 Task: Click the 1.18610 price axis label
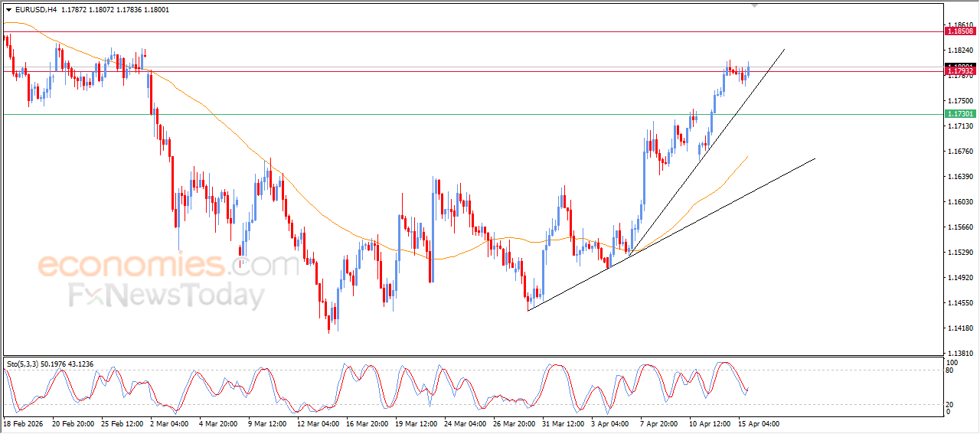coord(960,25)
